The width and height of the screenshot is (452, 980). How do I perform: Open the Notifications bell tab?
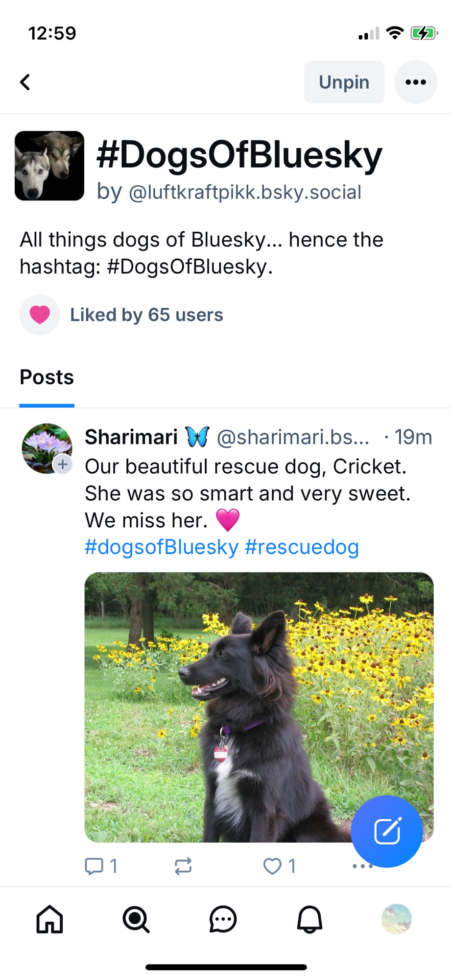click(309, 919)
